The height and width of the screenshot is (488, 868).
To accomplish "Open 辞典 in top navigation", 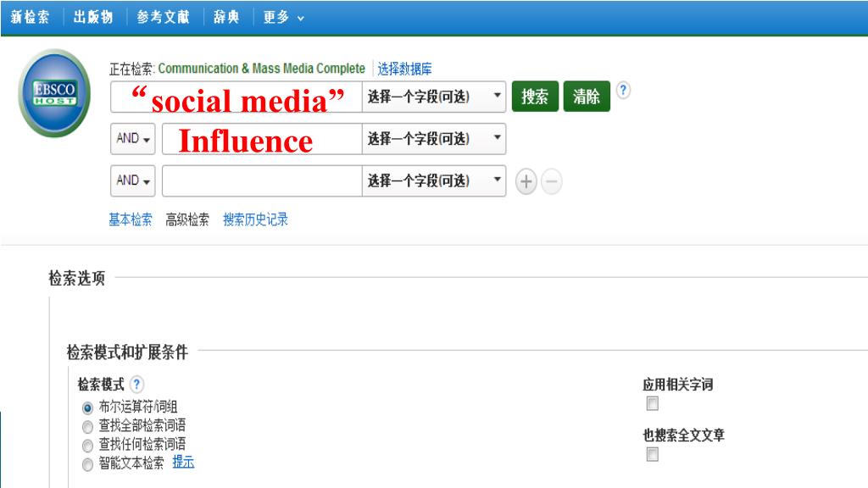I will [x=226, y=18].
